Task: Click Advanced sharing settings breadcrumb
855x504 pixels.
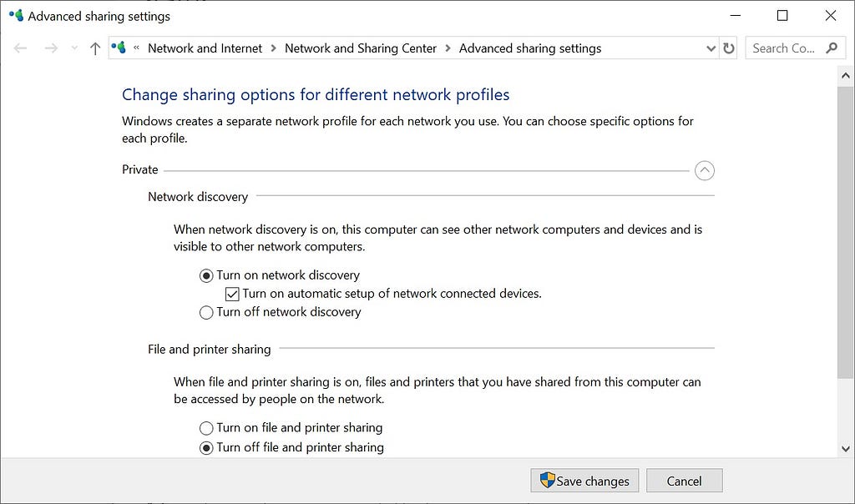Action: [x=530, y=48]
